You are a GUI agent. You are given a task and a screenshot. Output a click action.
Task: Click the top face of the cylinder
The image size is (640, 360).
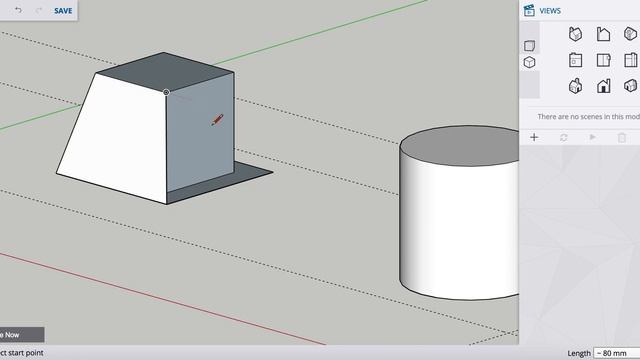459,145
